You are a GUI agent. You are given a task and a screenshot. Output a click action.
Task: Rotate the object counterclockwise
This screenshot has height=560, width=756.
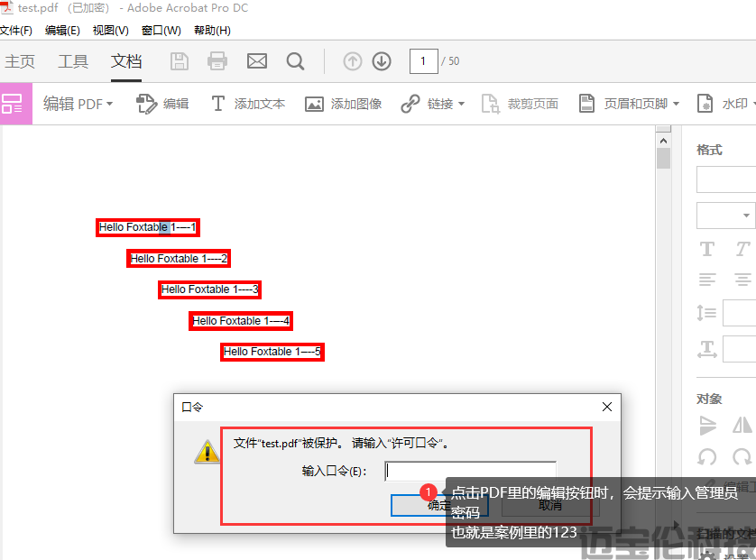[706, 456]
